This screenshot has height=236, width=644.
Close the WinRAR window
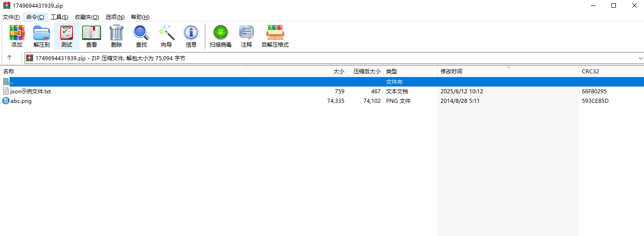point(634,5)
